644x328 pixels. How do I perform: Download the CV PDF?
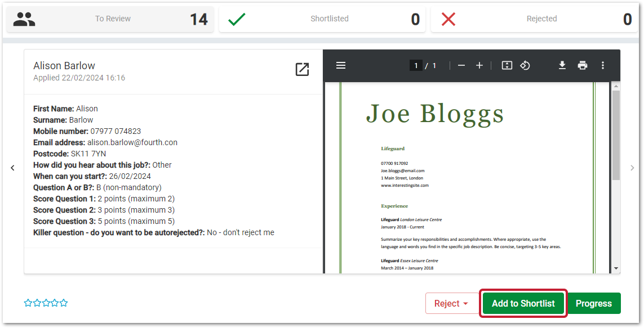[x=562, y=65]
